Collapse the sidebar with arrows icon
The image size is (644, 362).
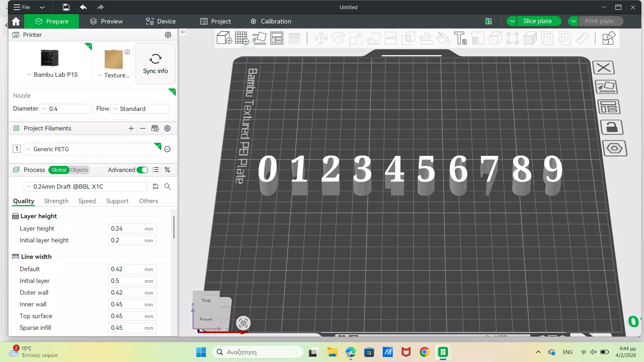(x=183, y=32)
